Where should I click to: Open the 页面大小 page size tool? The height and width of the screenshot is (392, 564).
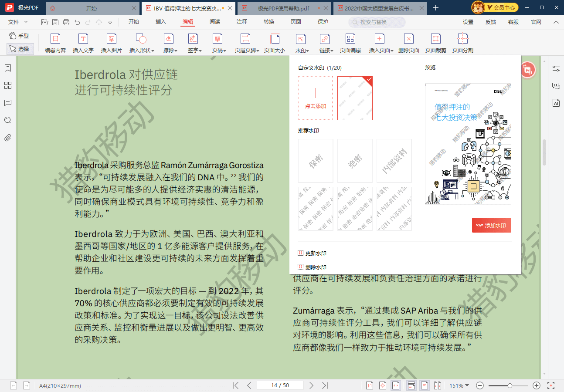pyautogui.click(x=275, y=44)
